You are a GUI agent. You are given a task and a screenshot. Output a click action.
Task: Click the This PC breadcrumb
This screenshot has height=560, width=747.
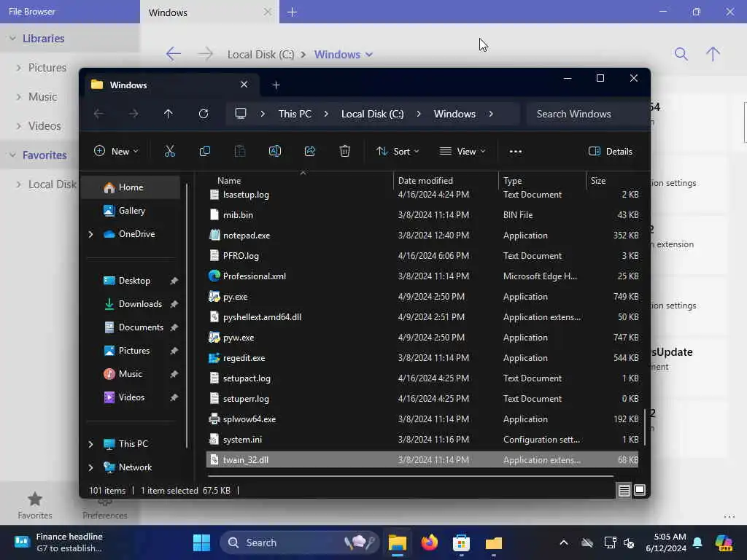(295, 114)
